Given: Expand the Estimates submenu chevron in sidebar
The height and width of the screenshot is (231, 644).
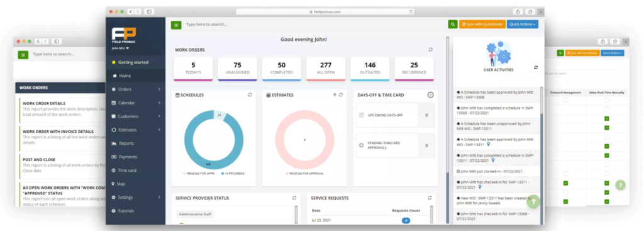Looking at the screenshot, I should (x=159, y=130).
